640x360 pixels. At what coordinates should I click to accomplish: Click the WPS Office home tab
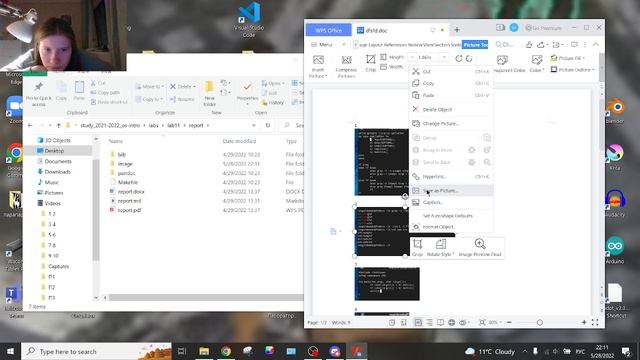coord(329,30)
